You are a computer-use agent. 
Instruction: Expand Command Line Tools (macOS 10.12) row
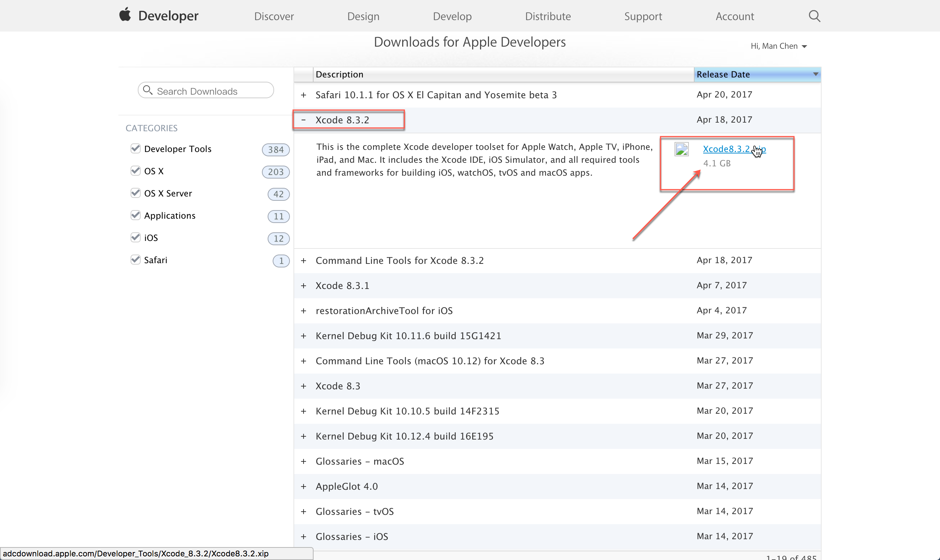[304, 361]
